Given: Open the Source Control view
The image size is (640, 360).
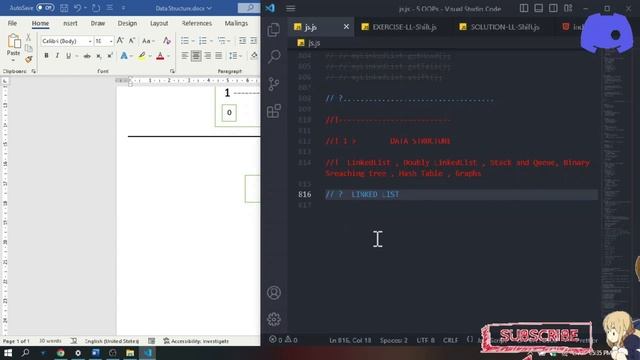Looking at the screenshot, I should tap(274, 84).
